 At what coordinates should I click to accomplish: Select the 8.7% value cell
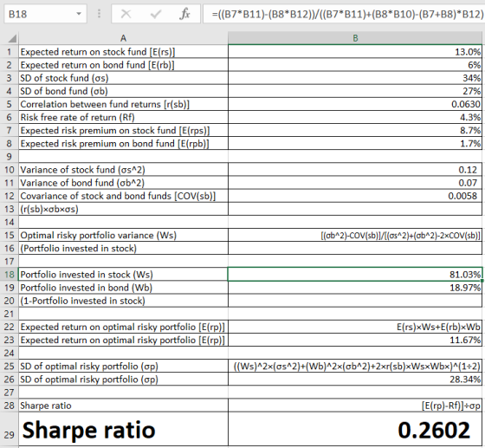coord(355,130)
